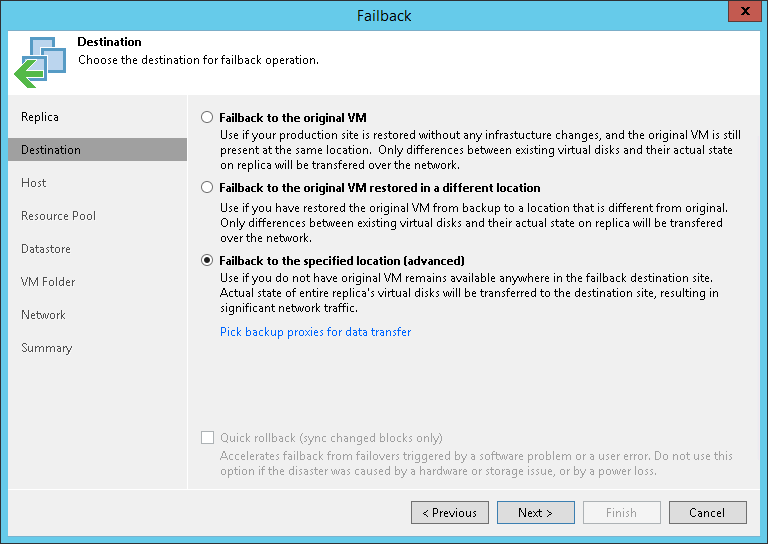Cancel the Failback wizard
The image size is (768, 544).
(707, 513)
